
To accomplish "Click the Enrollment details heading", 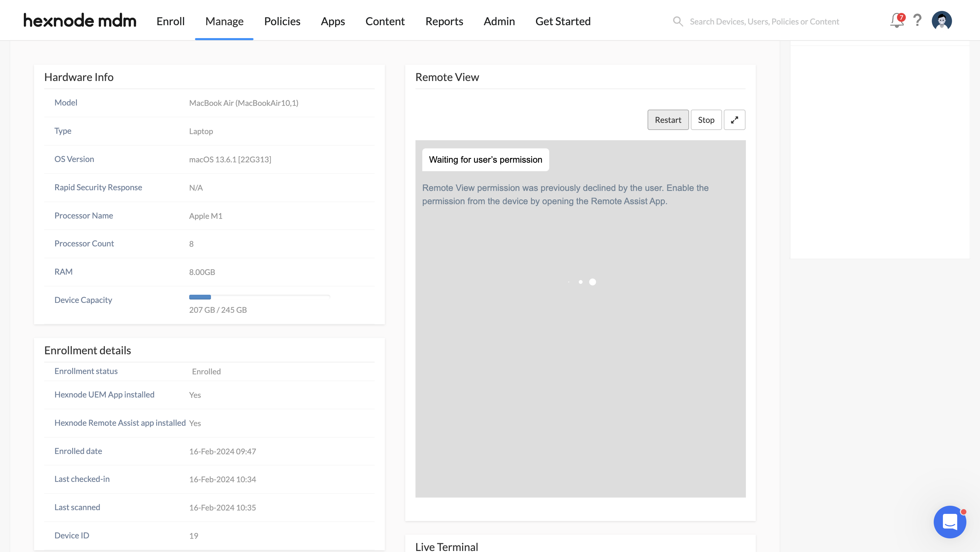I will 87,351.
